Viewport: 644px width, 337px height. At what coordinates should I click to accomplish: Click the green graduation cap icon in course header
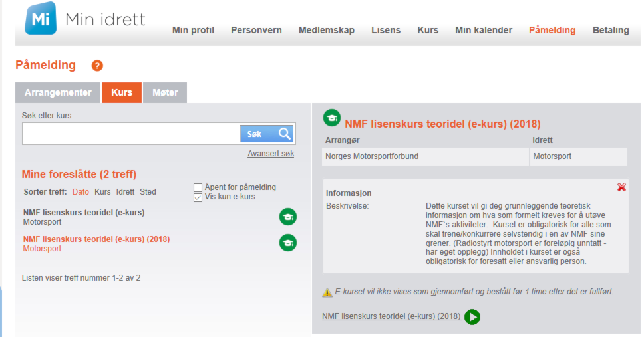coord(332,118)
